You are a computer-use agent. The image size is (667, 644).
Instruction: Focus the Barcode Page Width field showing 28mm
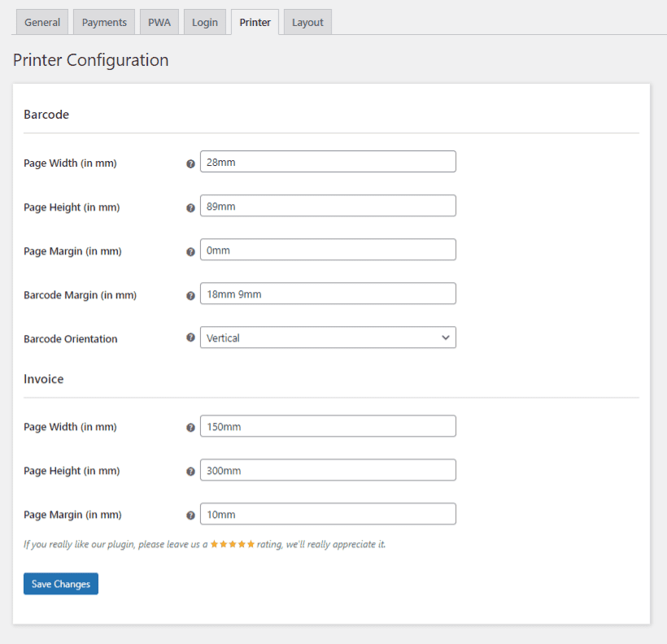coord(328,162)
